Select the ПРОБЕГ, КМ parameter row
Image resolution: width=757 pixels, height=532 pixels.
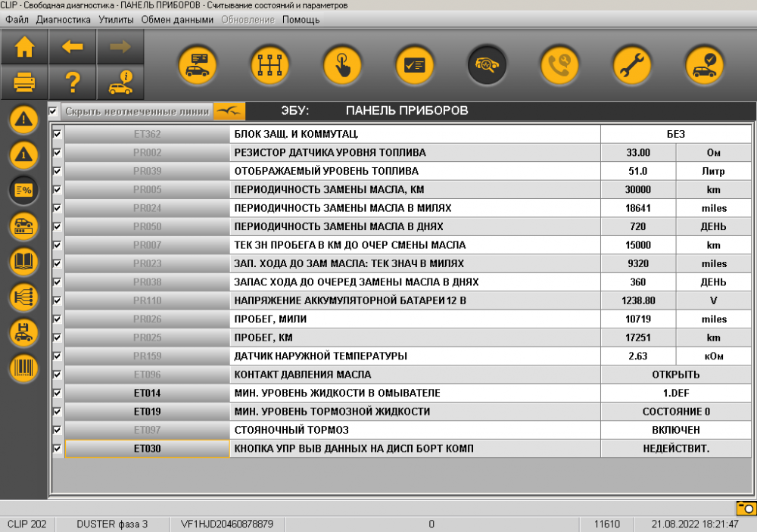415,338
